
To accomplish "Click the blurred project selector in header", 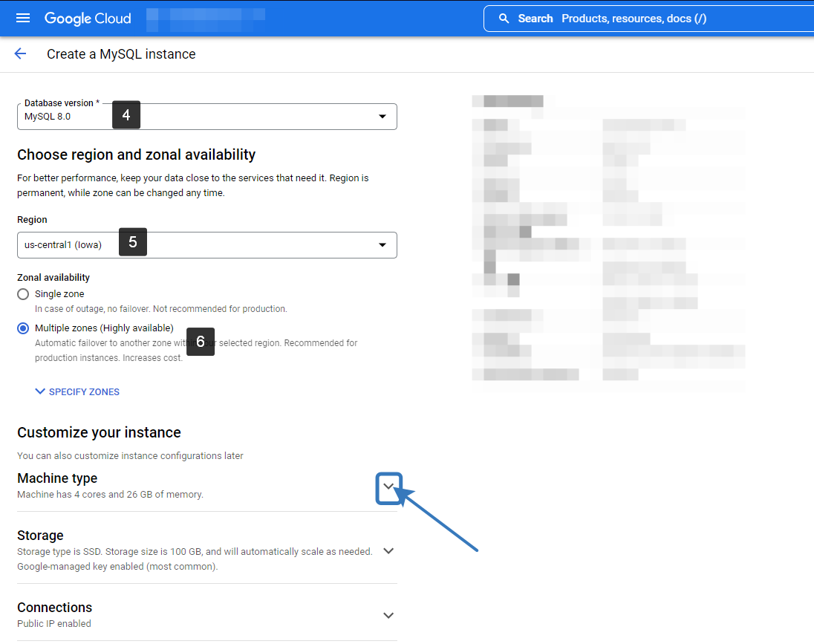I will click(206, 19).
